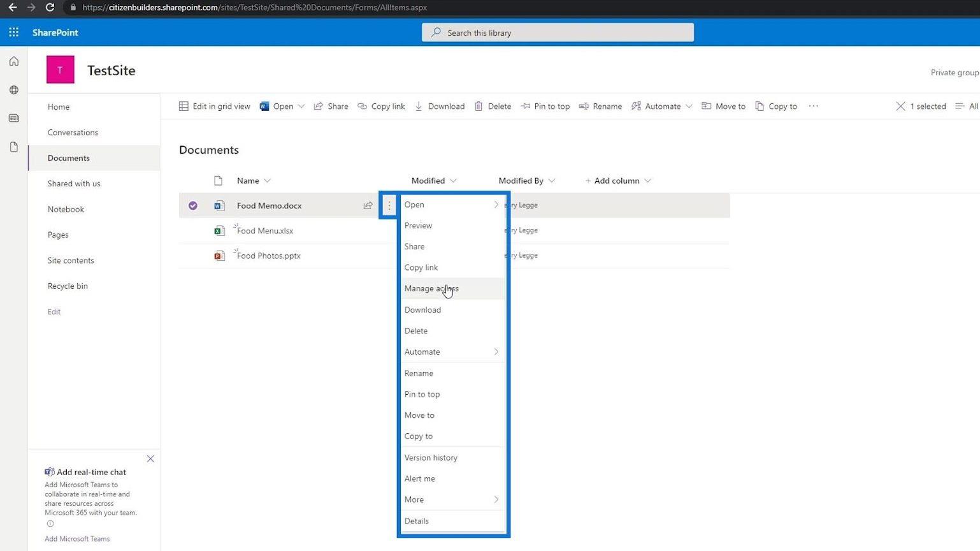Dismiss the Add real-time chat panel
The image size is (980, 551).
pyautogui.click(x=150, y=459)
